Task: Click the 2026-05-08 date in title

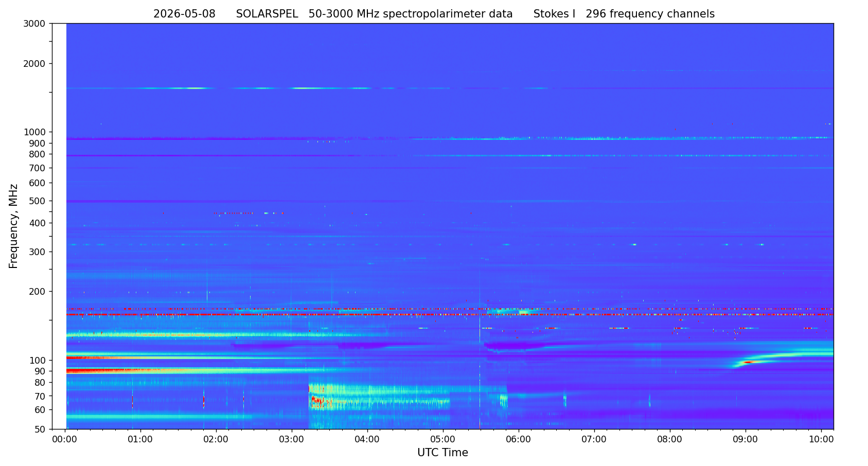Action: pyautogui.click(x=184, y=14)
